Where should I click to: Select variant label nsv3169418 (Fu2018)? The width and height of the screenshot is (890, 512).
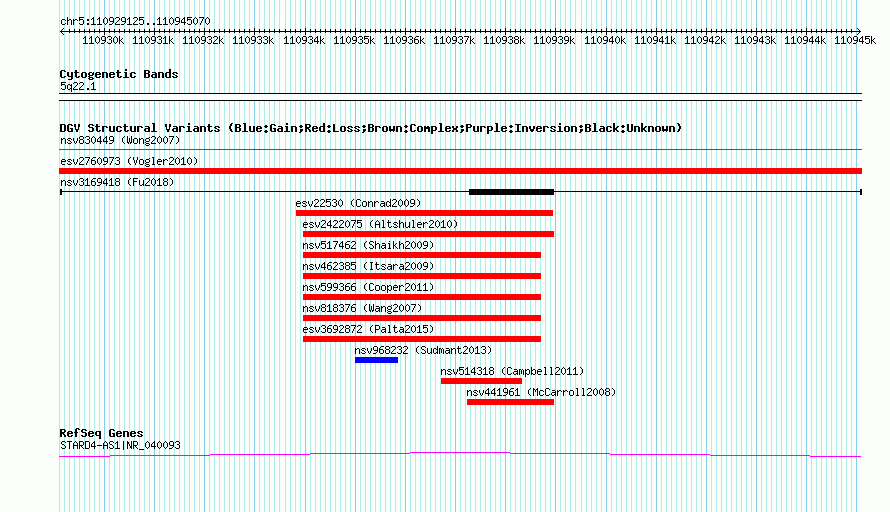[117, 182]
